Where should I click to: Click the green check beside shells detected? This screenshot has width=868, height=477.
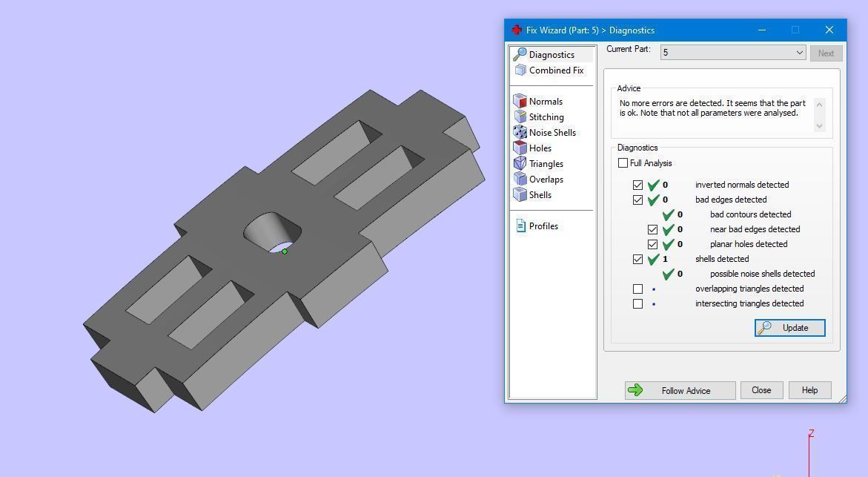click(653, 259)
